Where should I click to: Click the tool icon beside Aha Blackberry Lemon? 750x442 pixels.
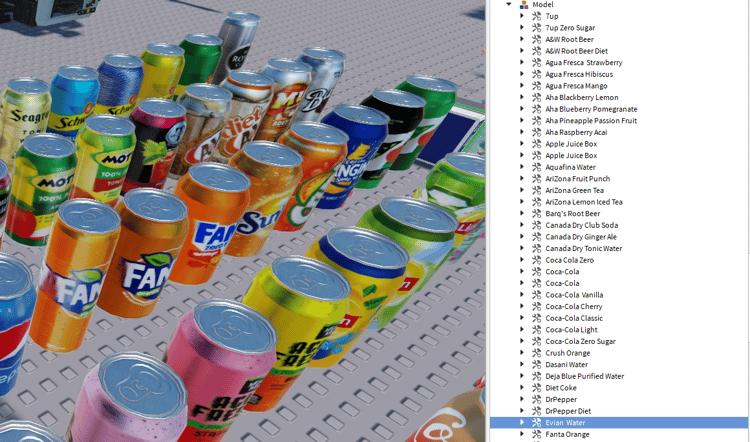click(x=537, y=97)
